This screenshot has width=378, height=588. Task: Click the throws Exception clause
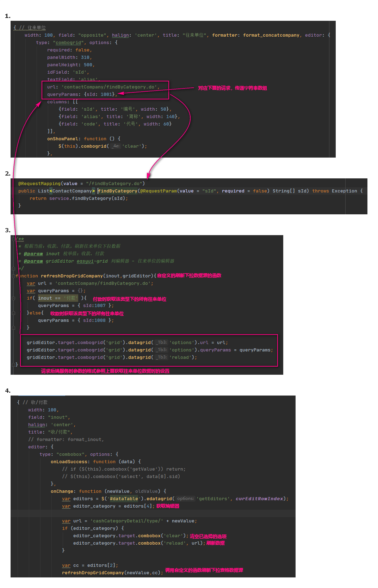point(335,191)
